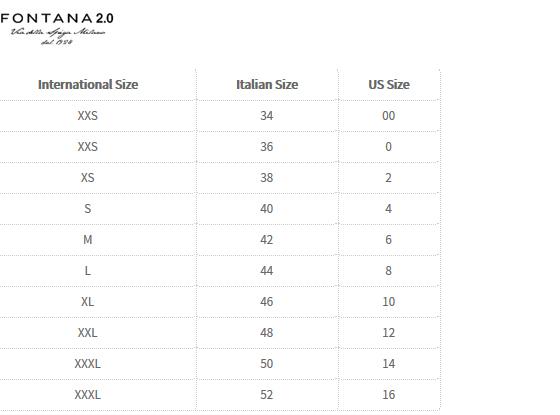This screenshot has width=560, height=415.
Task: Click US size 10 value
Action: coord(389,302)
